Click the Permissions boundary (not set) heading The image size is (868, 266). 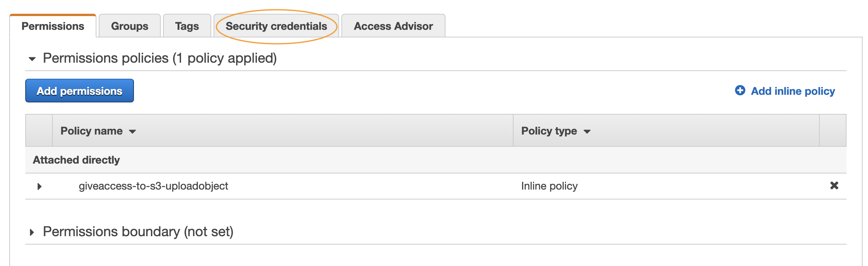pyautogui.click(x=138, y=232)
